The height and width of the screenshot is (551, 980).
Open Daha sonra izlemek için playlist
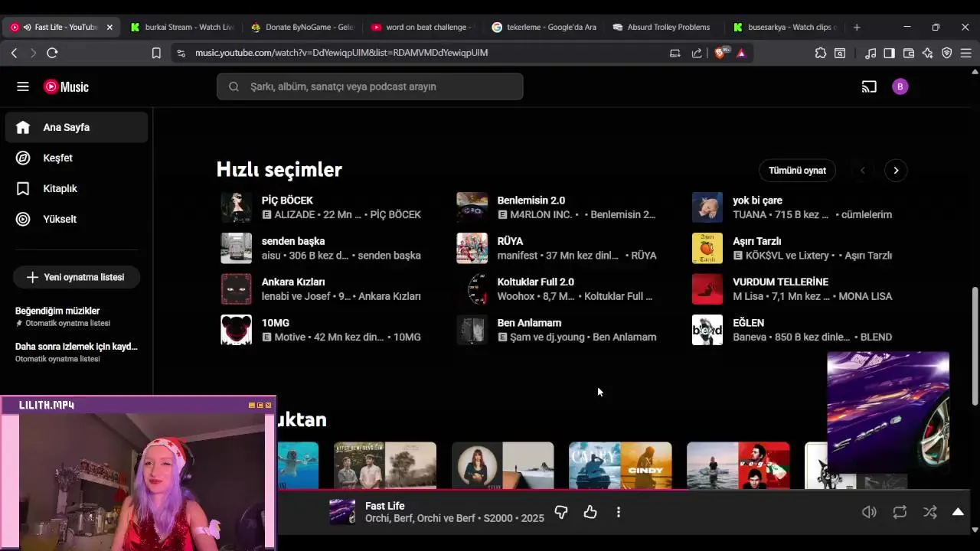pyautogui.click(x=77, y=352)
